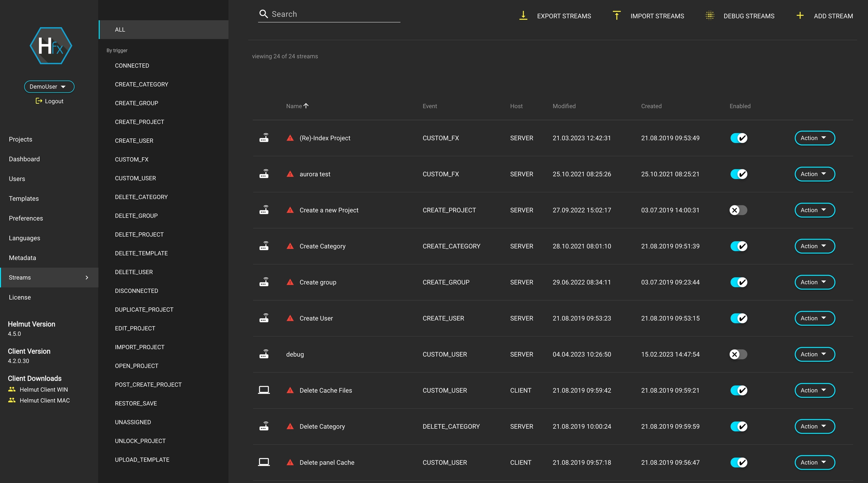868x483 pixels.
Task: Turn on the debug stream toggle
Action: pos(738,354)
